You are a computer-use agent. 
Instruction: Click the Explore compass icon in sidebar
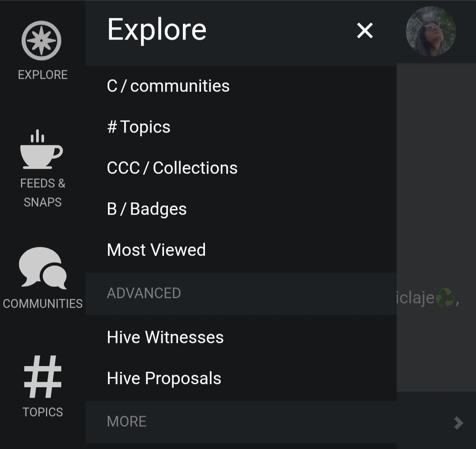(41, 41)
